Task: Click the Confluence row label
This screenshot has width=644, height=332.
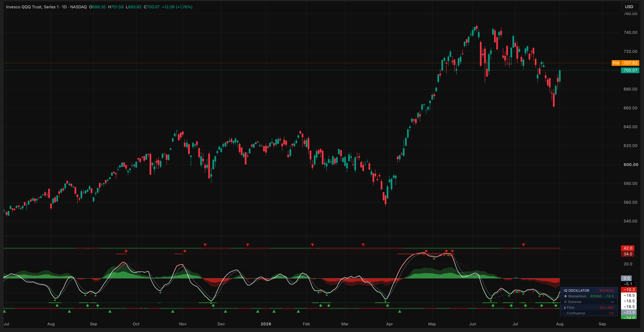Action: point(576,313)
